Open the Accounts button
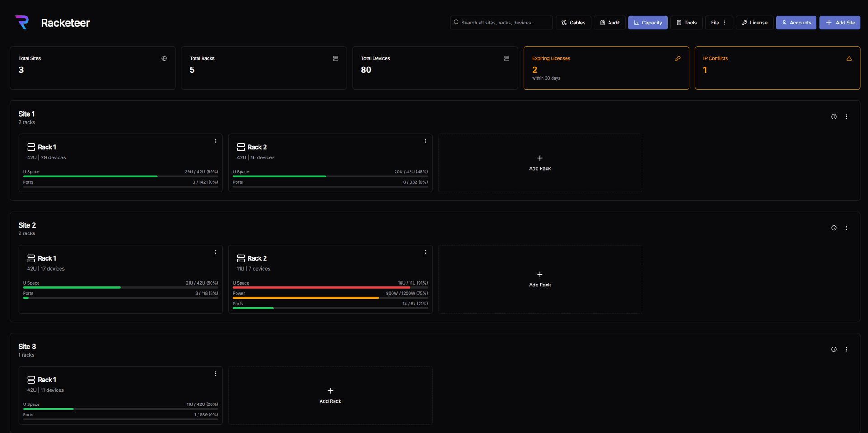868x433 pixels. (x=796, y=23)
